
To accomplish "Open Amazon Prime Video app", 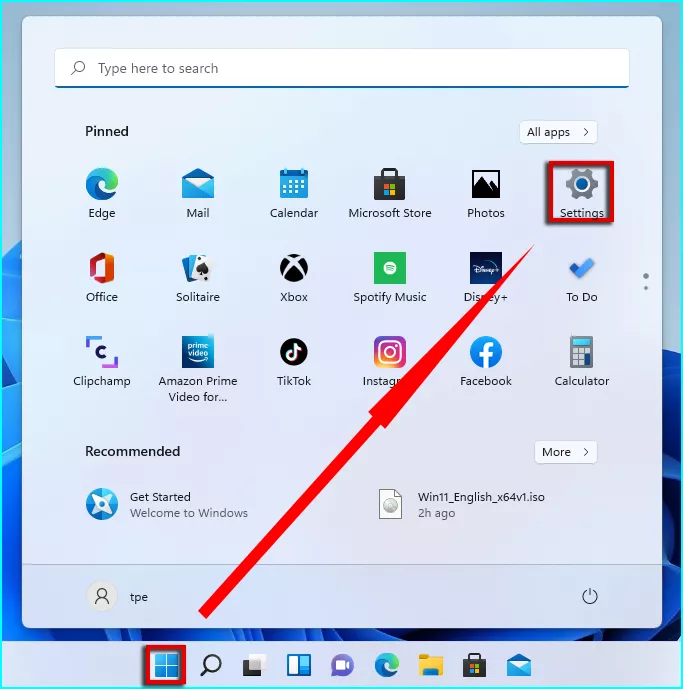I will pos(198,368).
